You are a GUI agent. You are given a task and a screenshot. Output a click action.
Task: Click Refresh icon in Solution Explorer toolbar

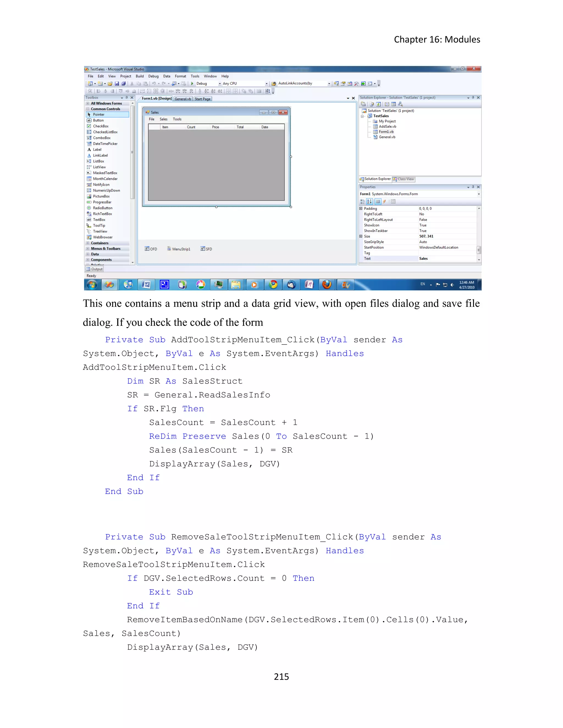point(379,104)
